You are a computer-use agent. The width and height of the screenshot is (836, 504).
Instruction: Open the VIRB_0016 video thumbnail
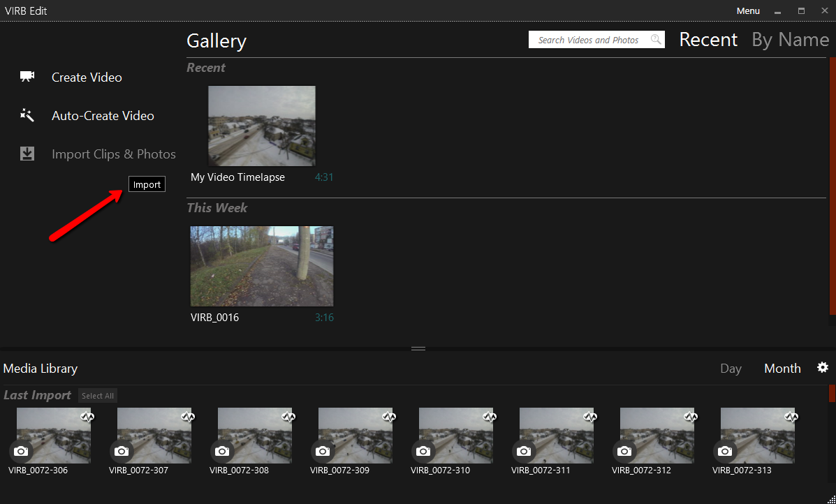[x=262, y=266]
